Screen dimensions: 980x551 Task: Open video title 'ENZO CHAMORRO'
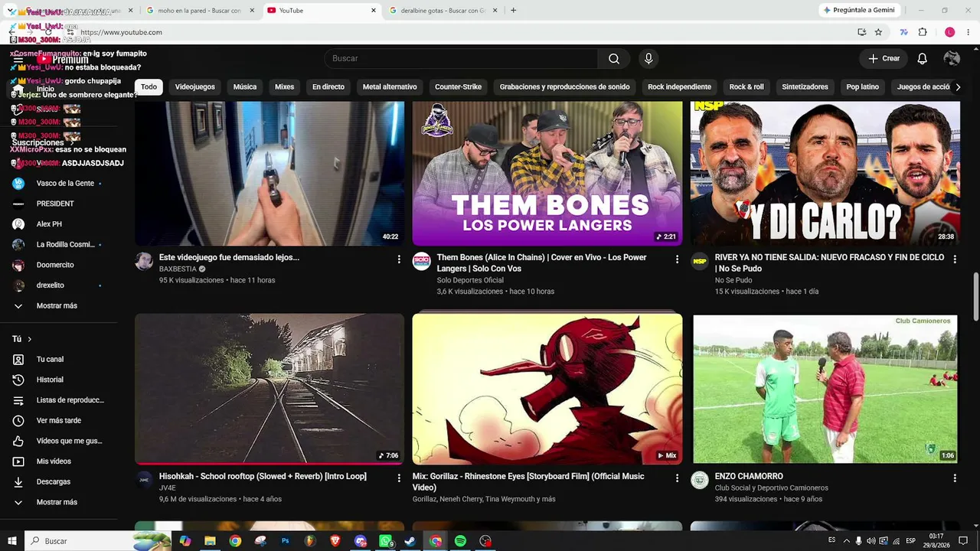click(x=749, y=477)
